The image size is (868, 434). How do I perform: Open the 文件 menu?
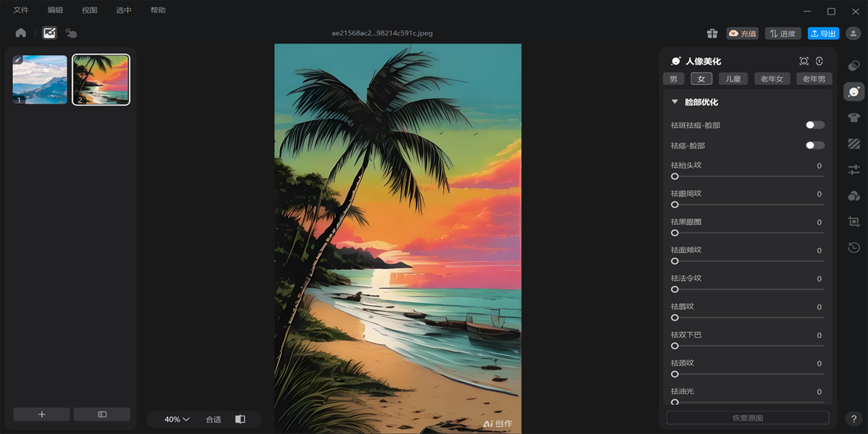click(21, 10)
